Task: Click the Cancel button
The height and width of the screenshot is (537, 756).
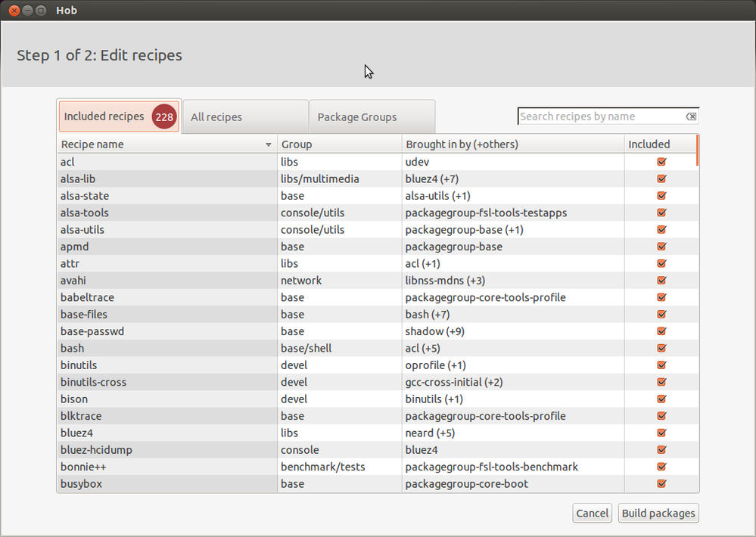Action: 592,513
